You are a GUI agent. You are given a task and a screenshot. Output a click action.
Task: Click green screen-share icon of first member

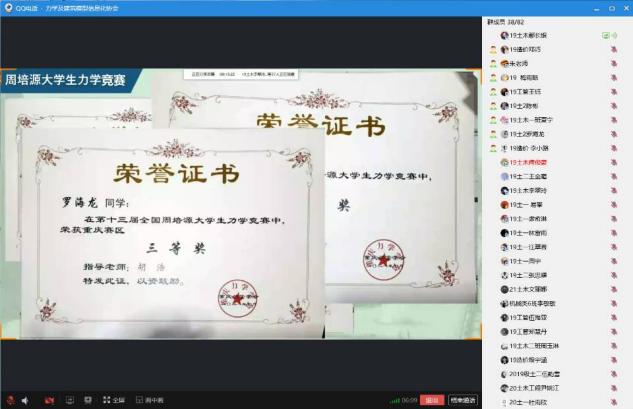(x=605, y=35)
